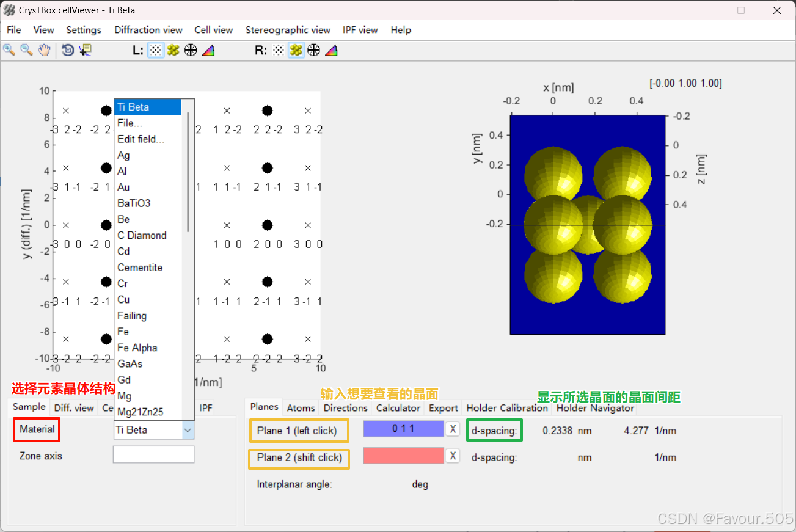
Task: Open the Diffraction view menu
Action: pos(148,30)
